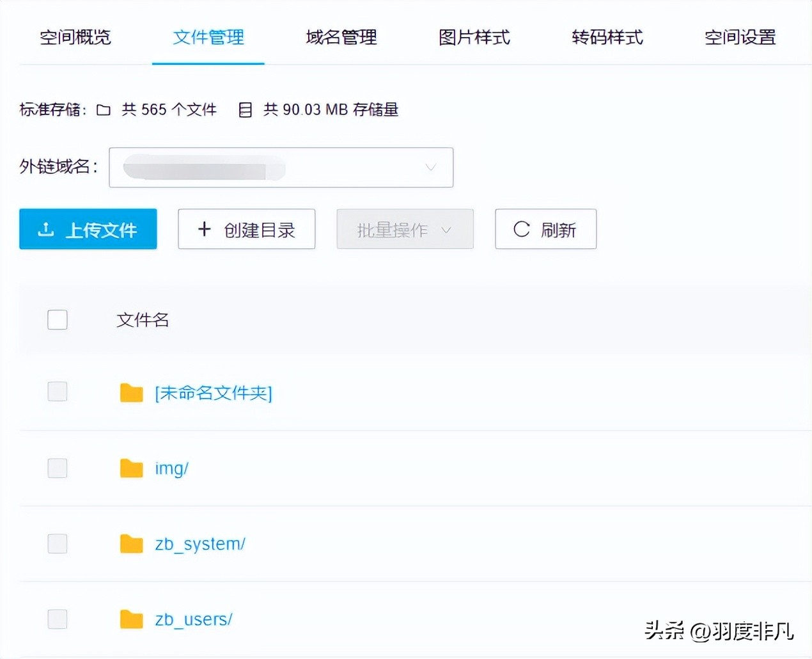Viewport: 812px width, 659px height.
Task: Open the zb_system/ folder link
Action: [199, 543]
